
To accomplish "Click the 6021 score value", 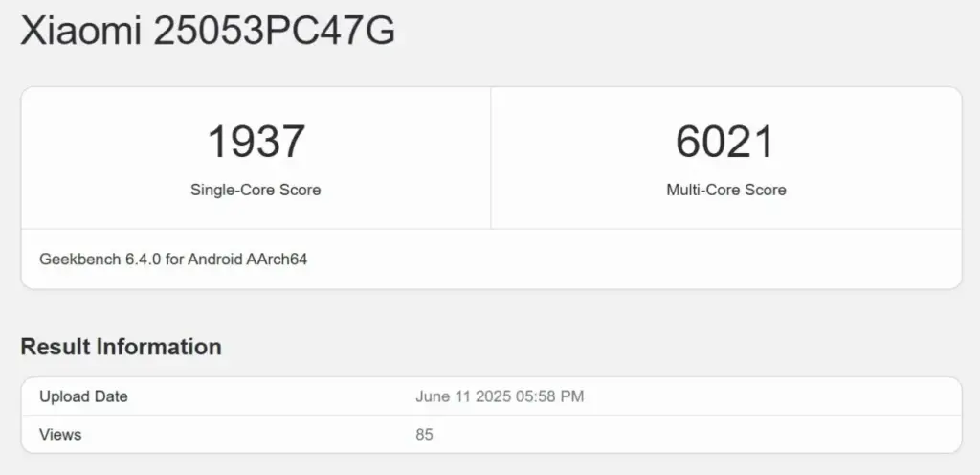I will (x=725, y=142).
